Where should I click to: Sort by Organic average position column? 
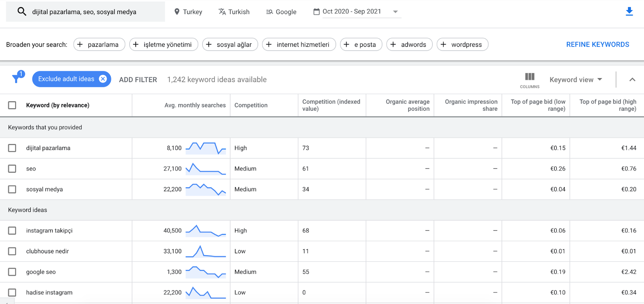tap(407, 105)
